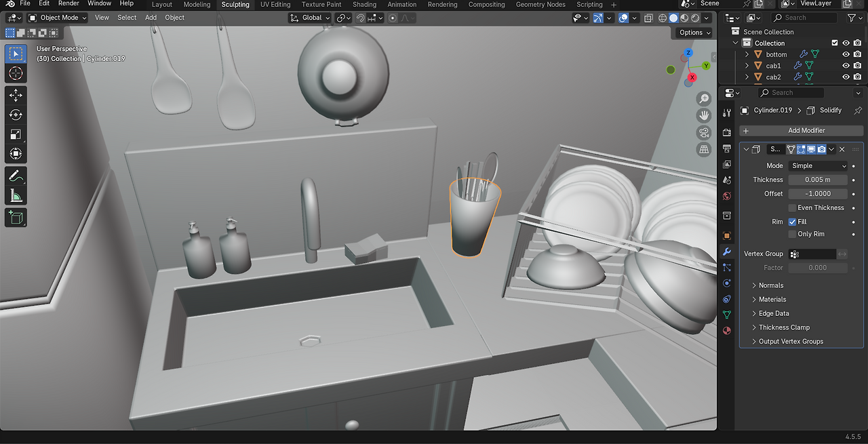Activate the Move tool
The image size is (868, 444).
tap(16, 96)
